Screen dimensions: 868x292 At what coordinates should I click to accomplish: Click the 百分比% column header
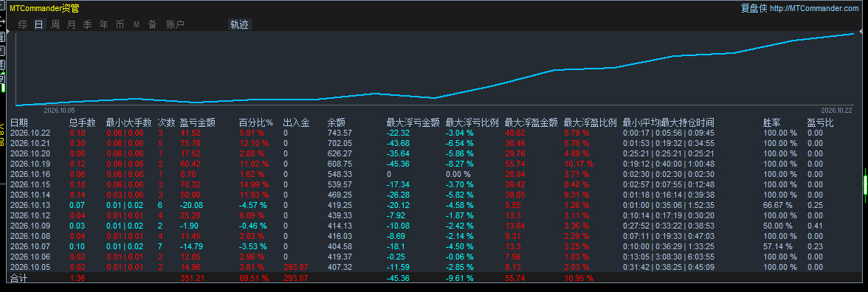[255, 122]
